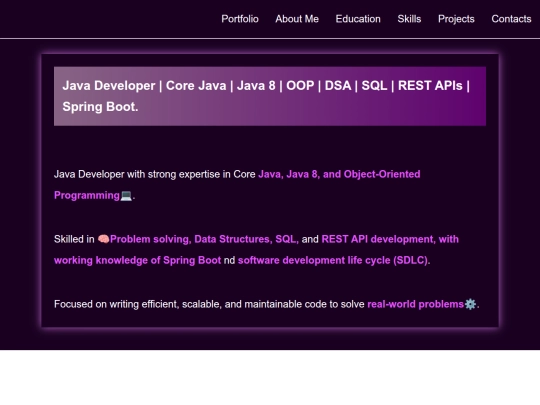
Task: Open the Portfolio nav link
Action: coord(240,19)
